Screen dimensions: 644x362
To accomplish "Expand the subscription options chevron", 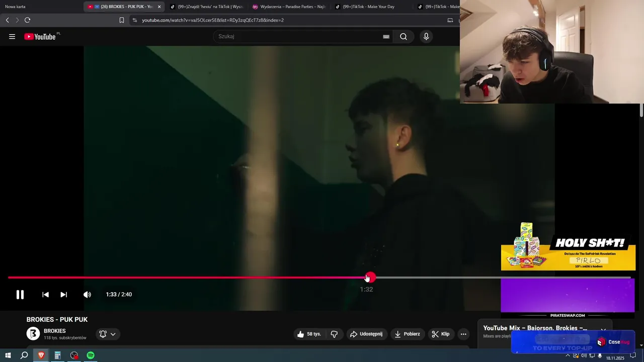I will point(113,334).
